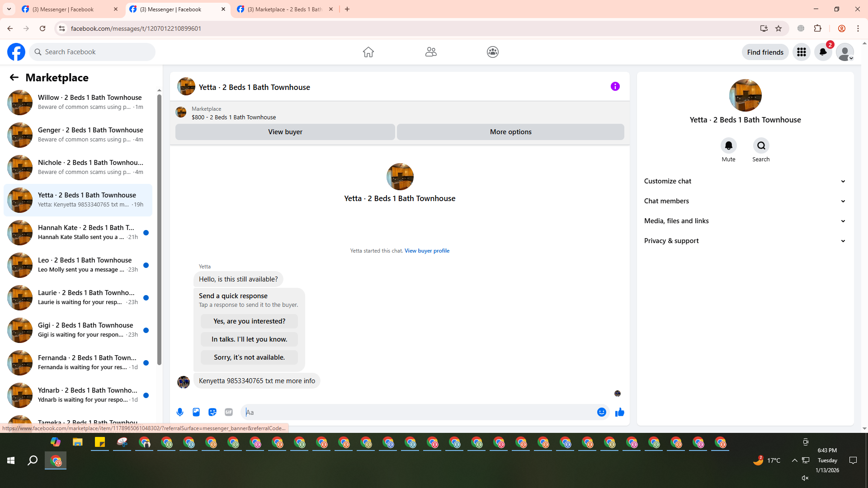This screenshot has width=868, height=488.
Task: Expand the Customize chat section
Action: coord(745,181)
